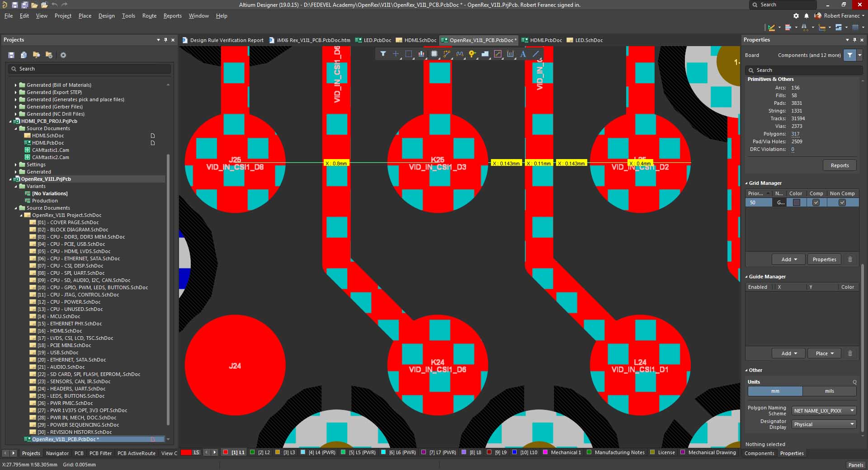Open the Route menu

click(149, 16)
